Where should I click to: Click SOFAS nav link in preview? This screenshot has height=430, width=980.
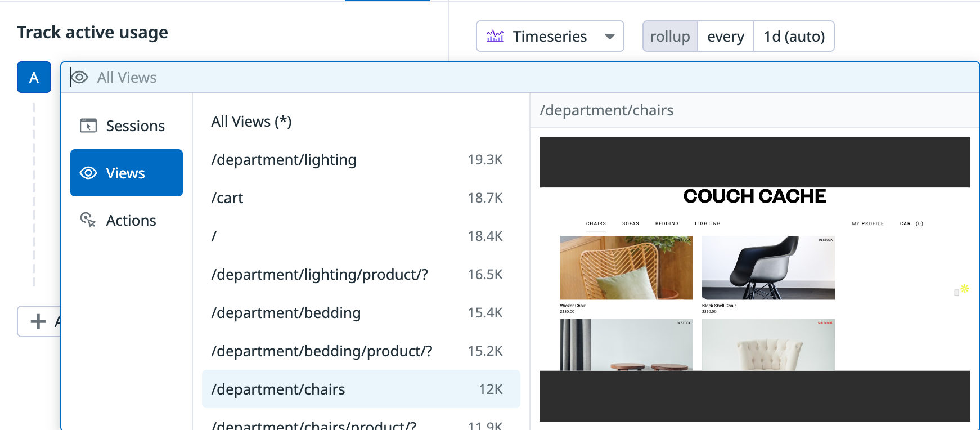point(631,223)
